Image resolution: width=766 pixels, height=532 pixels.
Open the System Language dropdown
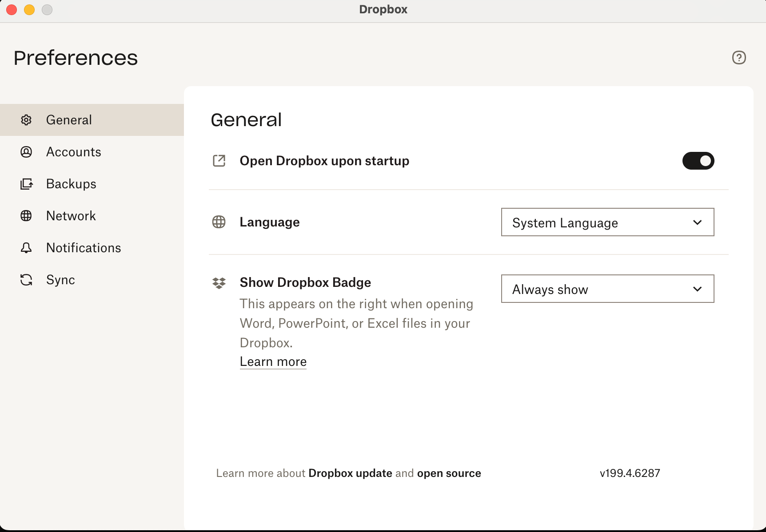point(607,222)
